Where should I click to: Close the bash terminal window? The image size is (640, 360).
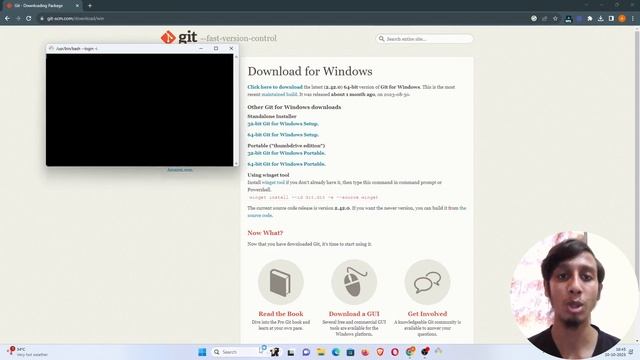[x=231, y=48]
